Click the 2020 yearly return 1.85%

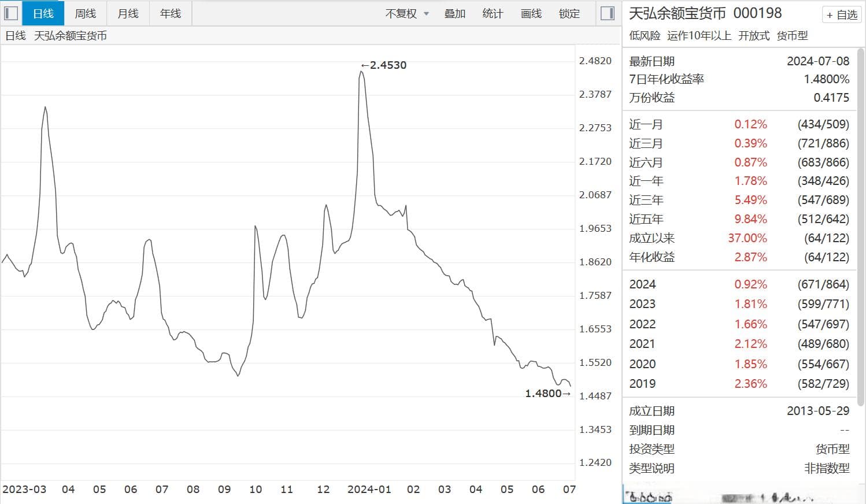coord(750,364)
